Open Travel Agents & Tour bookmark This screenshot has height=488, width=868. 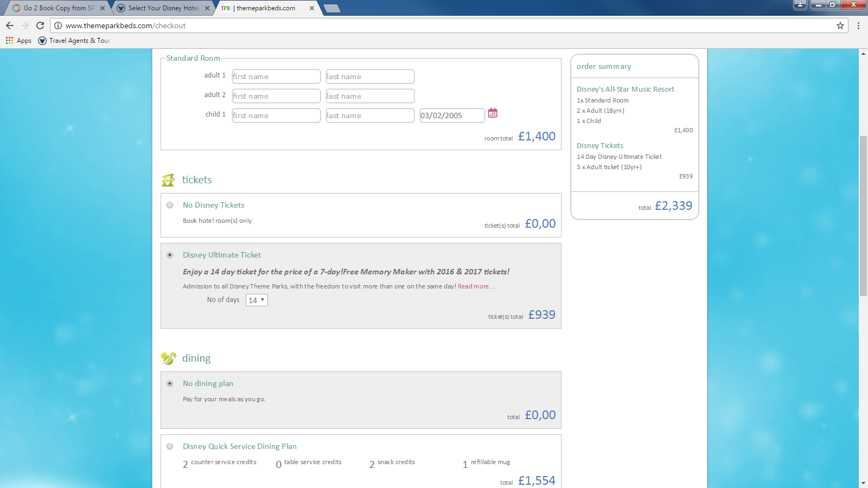74,41
